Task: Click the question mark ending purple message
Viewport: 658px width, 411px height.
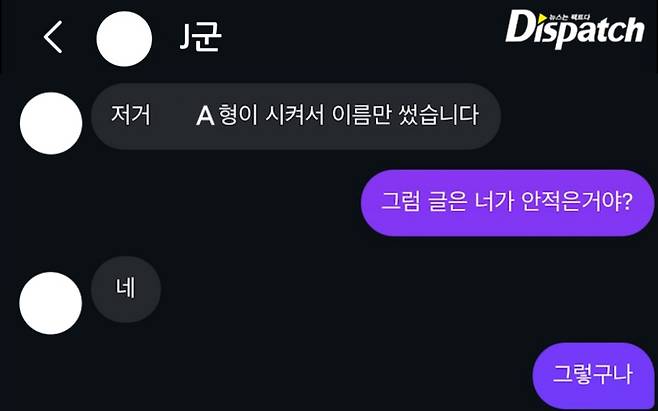Action: [x=627, y=202]
